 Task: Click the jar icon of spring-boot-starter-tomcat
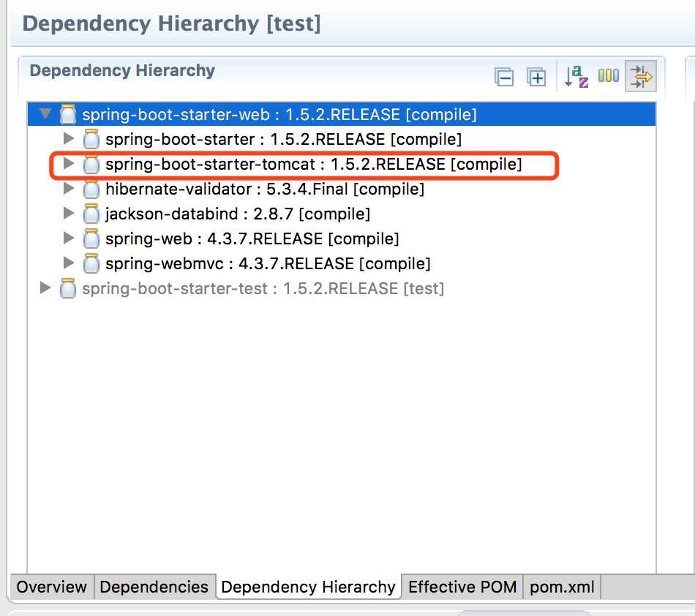pyautogui.click(x=91, y=164)
